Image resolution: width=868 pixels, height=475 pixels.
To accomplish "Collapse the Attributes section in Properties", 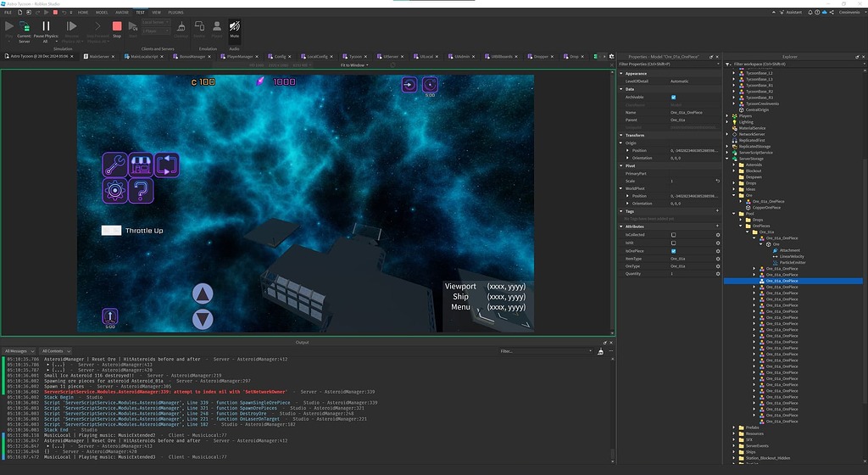I will point(621,227).
